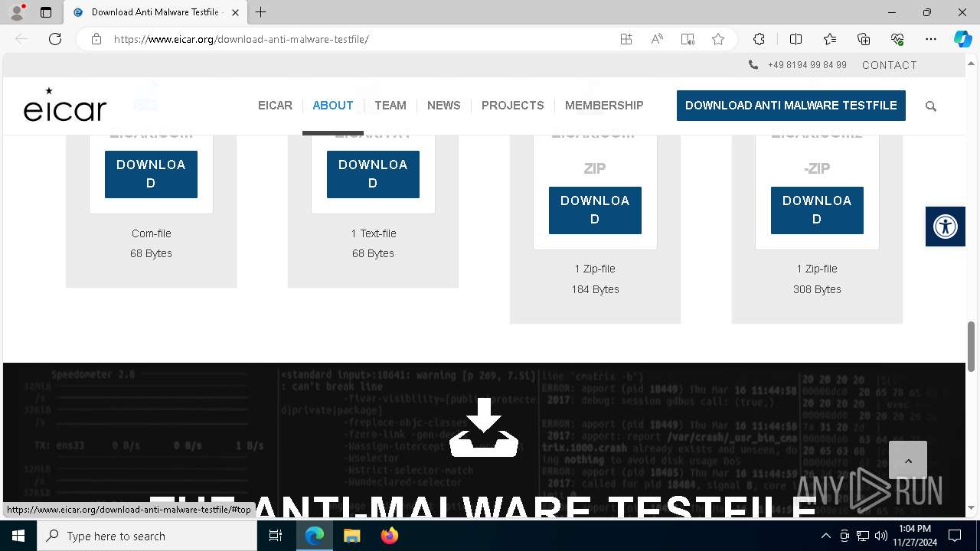
Task: Open the volume control tray icon
Action: (880, 536)
